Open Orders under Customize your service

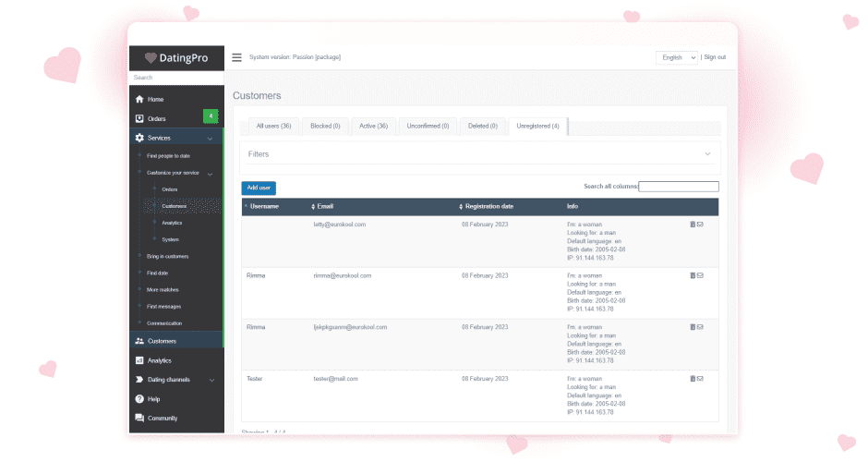click(170, 189)
